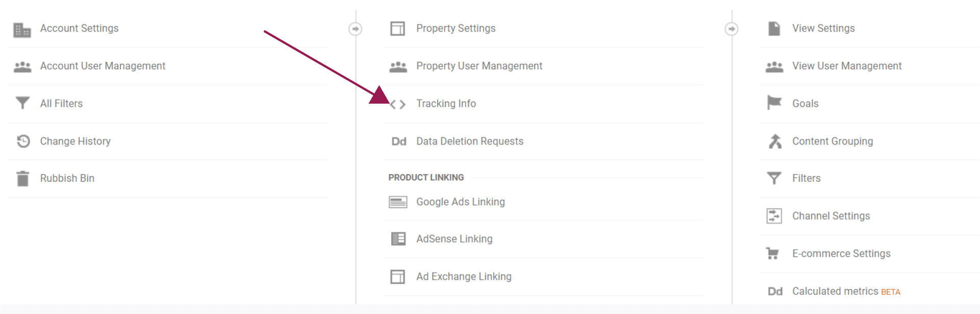
Task: Click the Account Settings building icon
Action: 22,30
